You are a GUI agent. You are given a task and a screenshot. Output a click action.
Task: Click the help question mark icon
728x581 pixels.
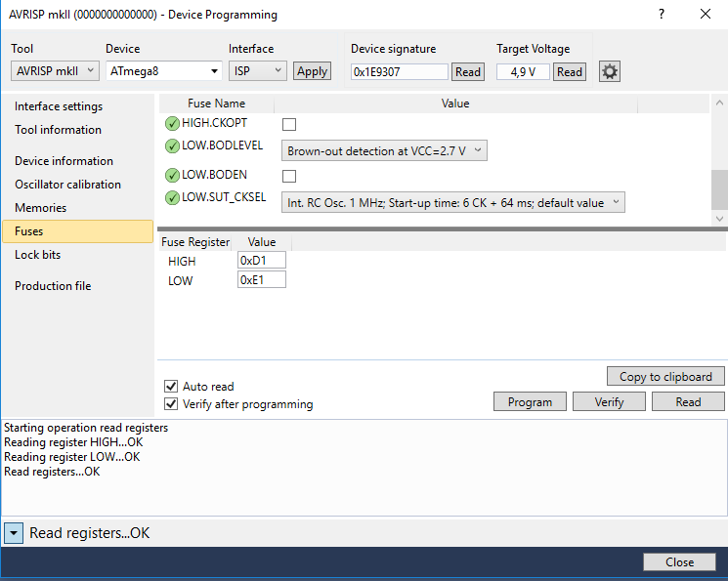662,15
